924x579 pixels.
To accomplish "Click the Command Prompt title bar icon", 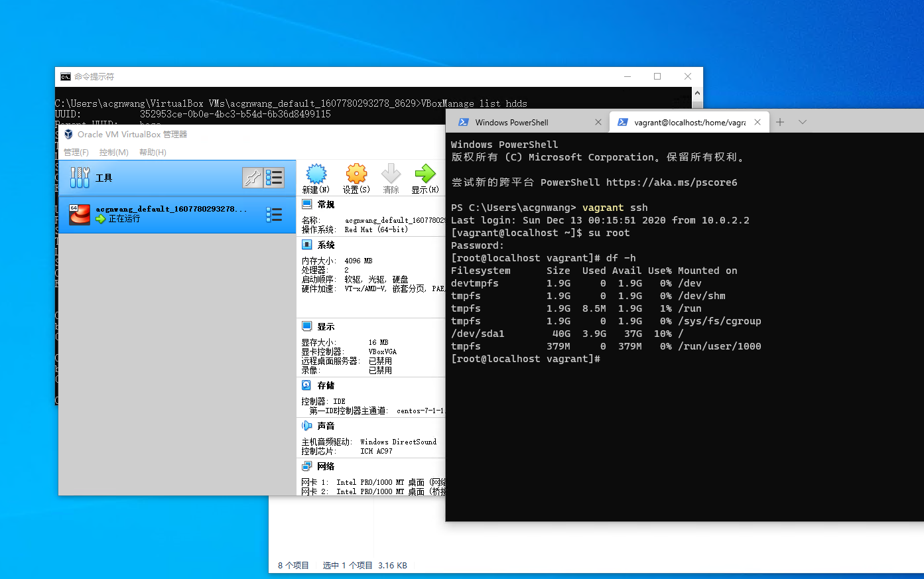I will pyautogui.click(x=66, y=77).
